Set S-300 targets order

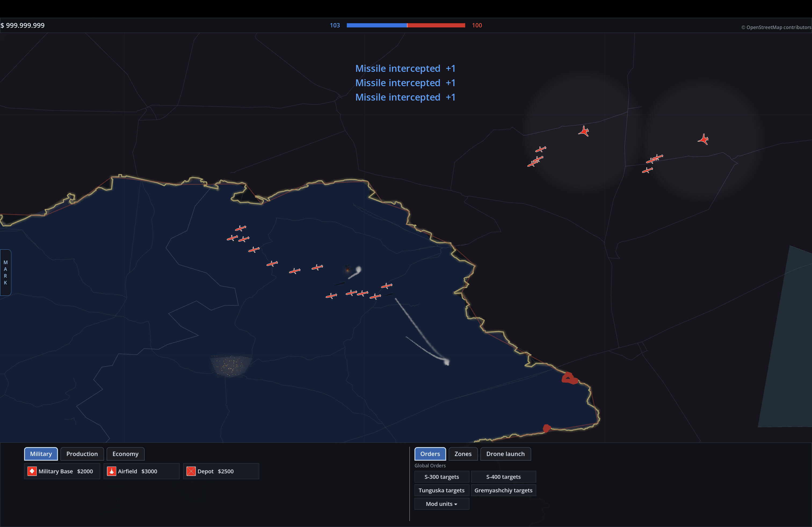pos(441,477)
